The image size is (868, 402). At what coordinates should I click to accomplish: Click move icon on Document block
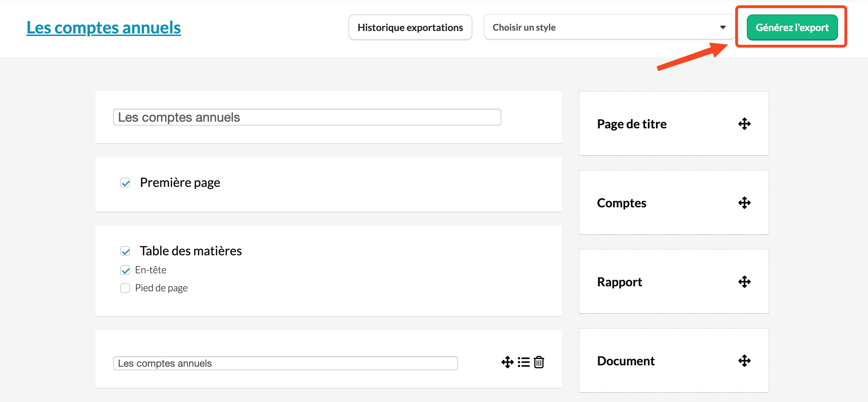pyautogui.click(x=744, y=361)
